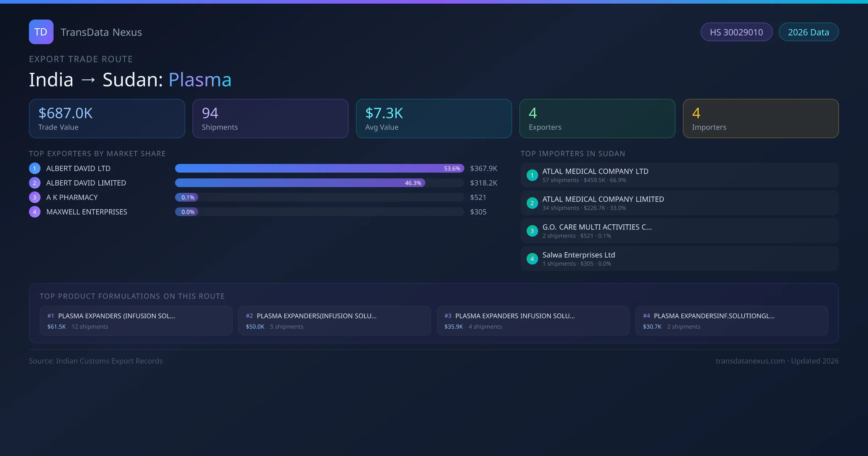Viewport: 868px width, 456px height.
Task: Click the TD logo icon
Action: (41, 32)
